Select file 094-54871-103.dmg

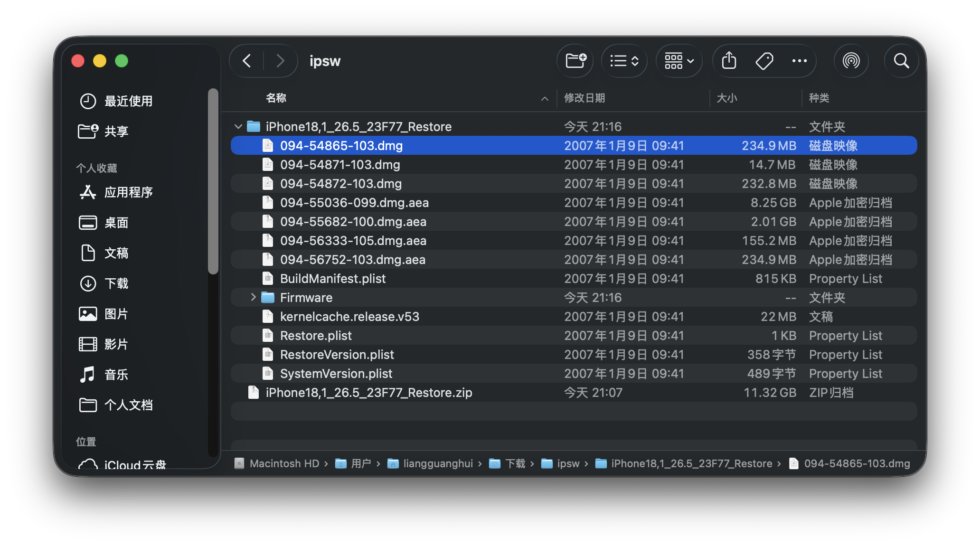click(x=574, y=165)
